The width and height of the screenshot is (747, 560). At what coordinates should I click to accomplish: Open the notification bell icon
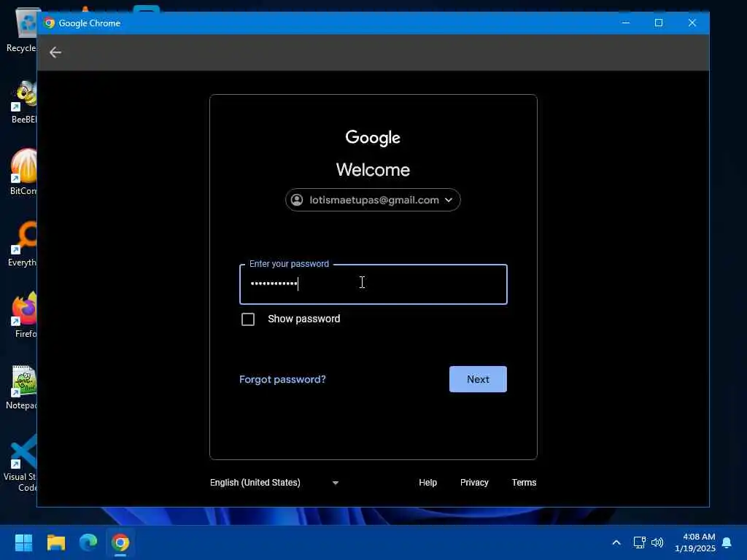(x=727, y=542)
